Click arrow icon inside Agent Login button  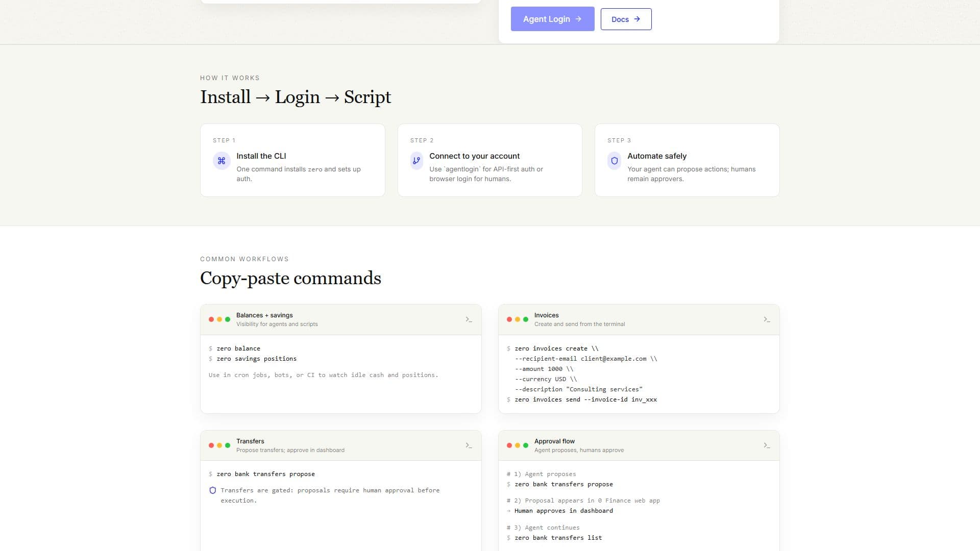click(x=578, y=19)
